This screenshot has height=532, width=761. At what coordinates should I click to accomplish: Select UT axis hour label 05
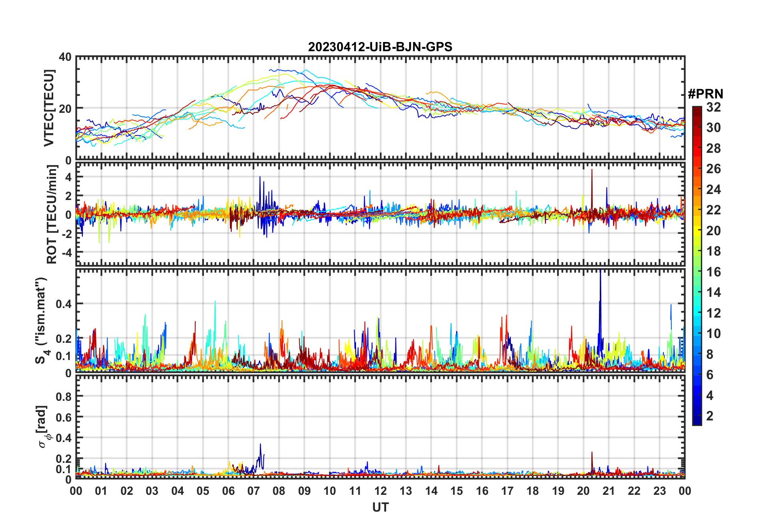203,491
